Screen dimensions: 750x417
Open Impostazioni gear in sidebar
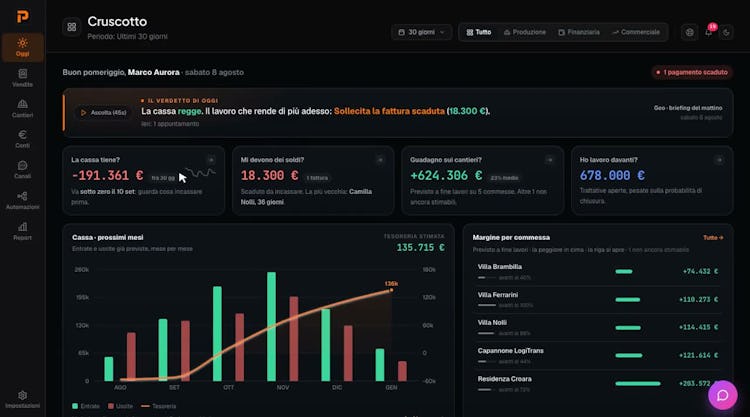click(x=22, y=399)
